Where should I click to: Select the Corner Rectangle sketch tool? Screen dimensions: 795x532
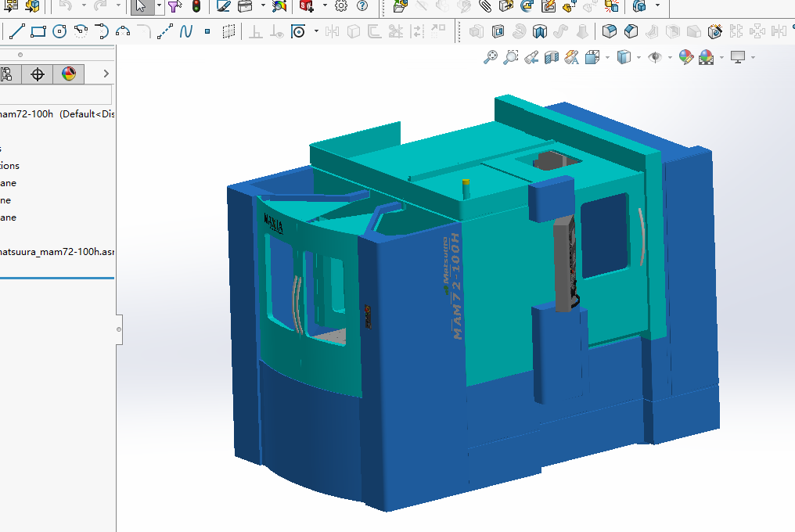(x=38, y=32)
